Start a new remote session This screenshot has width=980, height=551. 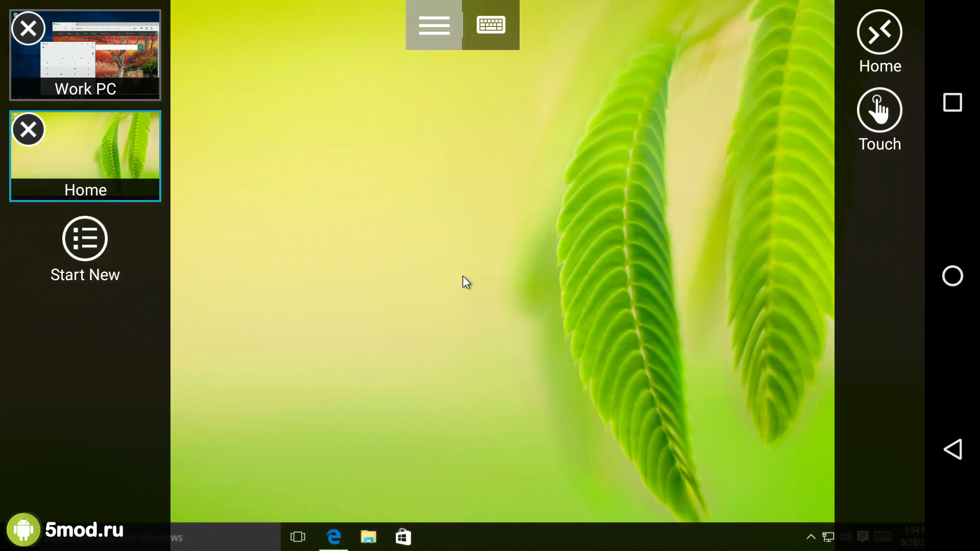[85, 249]
